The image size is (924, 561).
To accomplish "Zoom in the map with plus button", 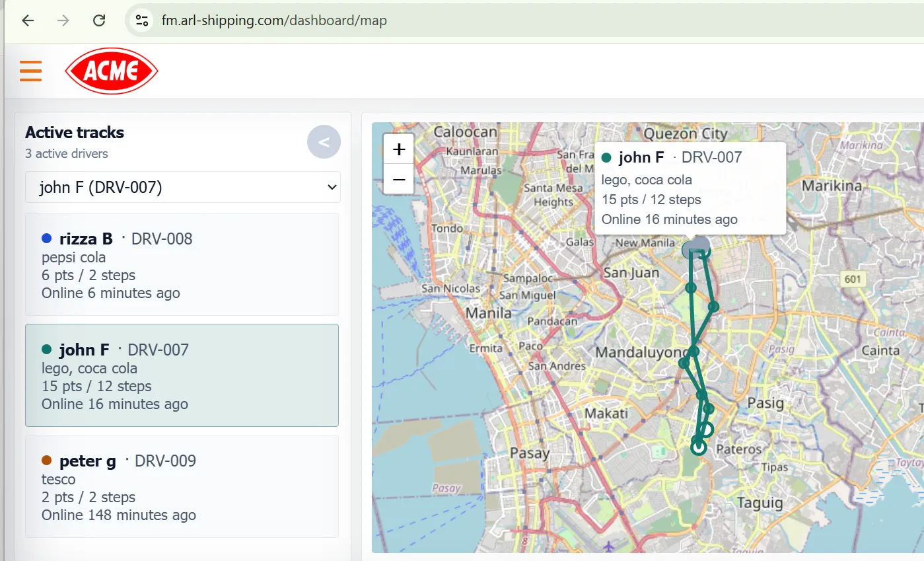I will (399, 150).
